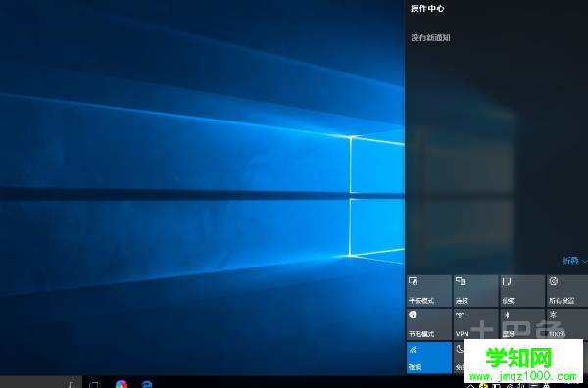Toggle the 节电模式 battery saver tile

[x=429, y=324]
